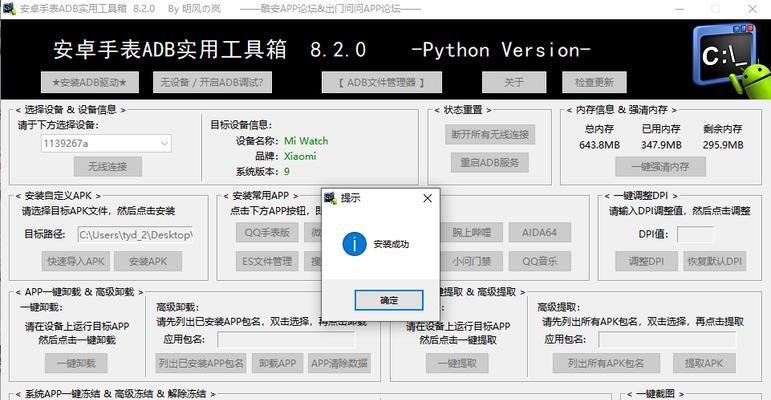Click 无设备 / 开启ADB调试? button
The height and width of the screenshot is (400, 771).
[x=212, y=82]
